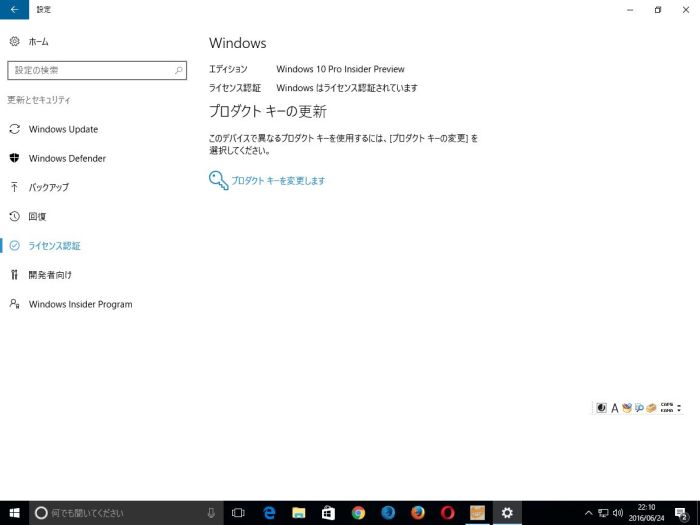The width and height of the screenshot is (700, 525).
Task: Open the Windows Start menu
Action: (14, 512)
